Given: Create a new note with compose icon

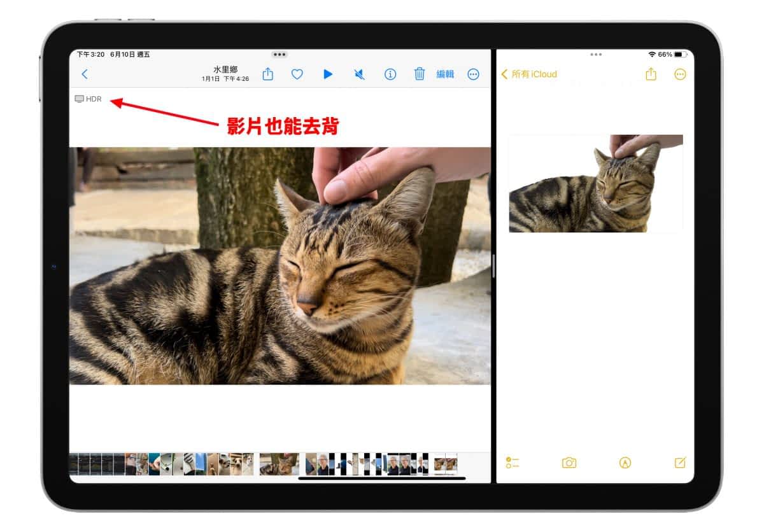Looking at the screenshot, I should 680,463.
